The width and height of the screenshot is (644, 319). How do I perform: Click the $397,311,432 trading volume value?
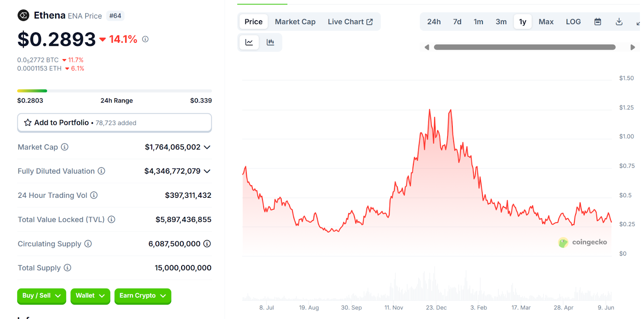point(188,195)
